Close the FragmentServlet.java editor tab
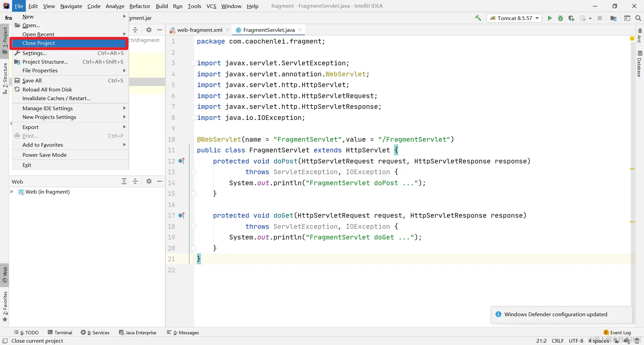Image resolution: width=644 pixels, height=345 pixels. 300,30
